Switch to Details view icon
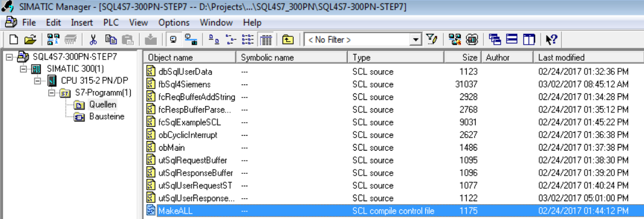Image resolution: width=644 pixels, height=219 pixels. 267,40
